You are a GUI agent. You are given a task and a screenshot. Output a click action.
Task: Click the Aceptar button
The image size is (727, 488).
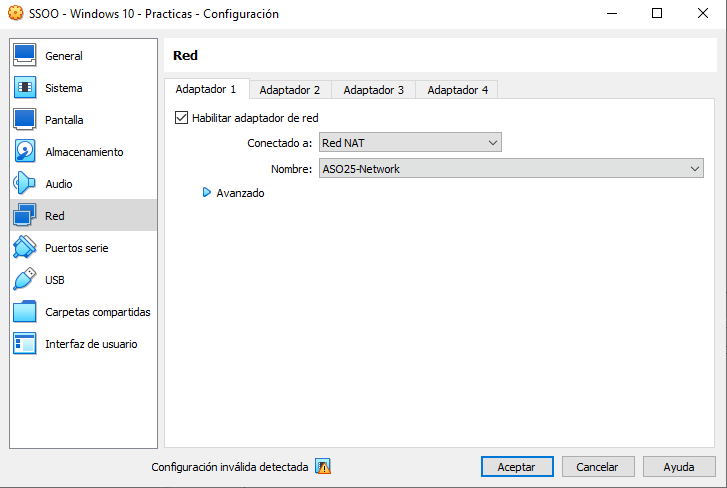(516, 467)
